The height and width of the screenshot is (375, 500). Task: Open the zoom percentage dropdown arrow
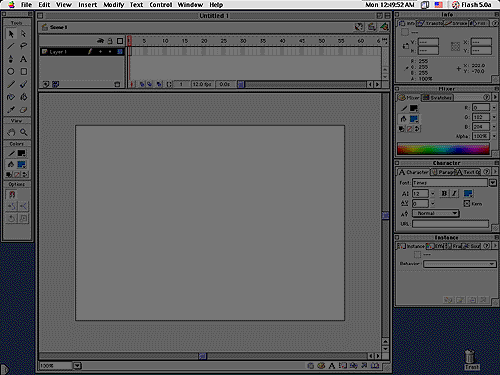click(x=77, y=366)
